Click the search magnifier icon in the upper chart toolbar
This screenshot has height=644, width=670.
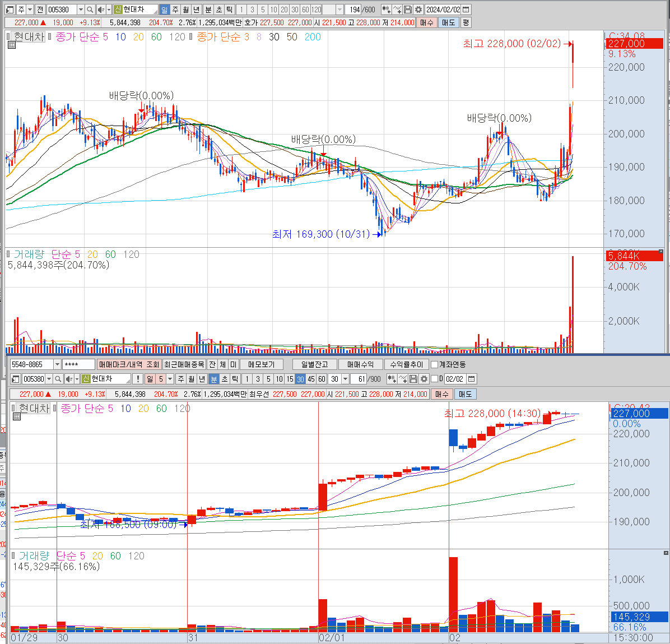click(x=90, y=10)
